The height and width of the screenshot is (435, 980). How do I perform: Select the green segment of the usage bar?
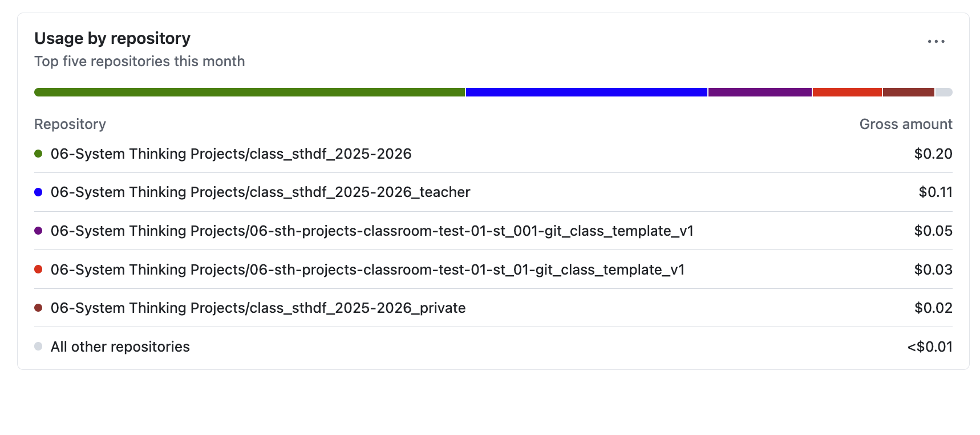249,92
